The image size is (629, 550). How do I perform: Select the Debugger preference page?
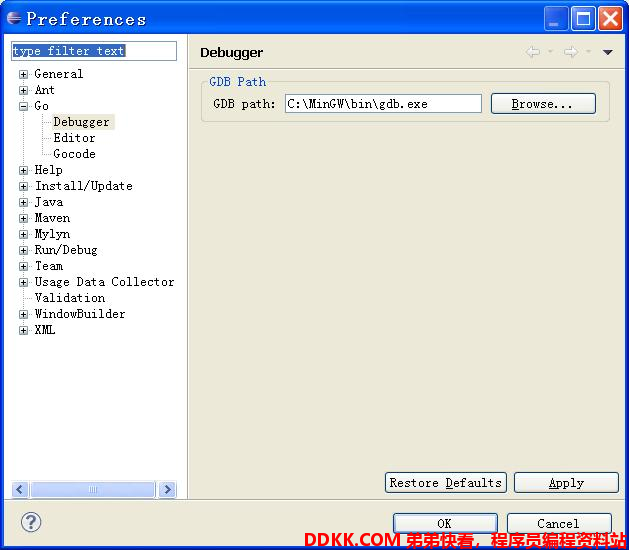(x=81, y=122)
